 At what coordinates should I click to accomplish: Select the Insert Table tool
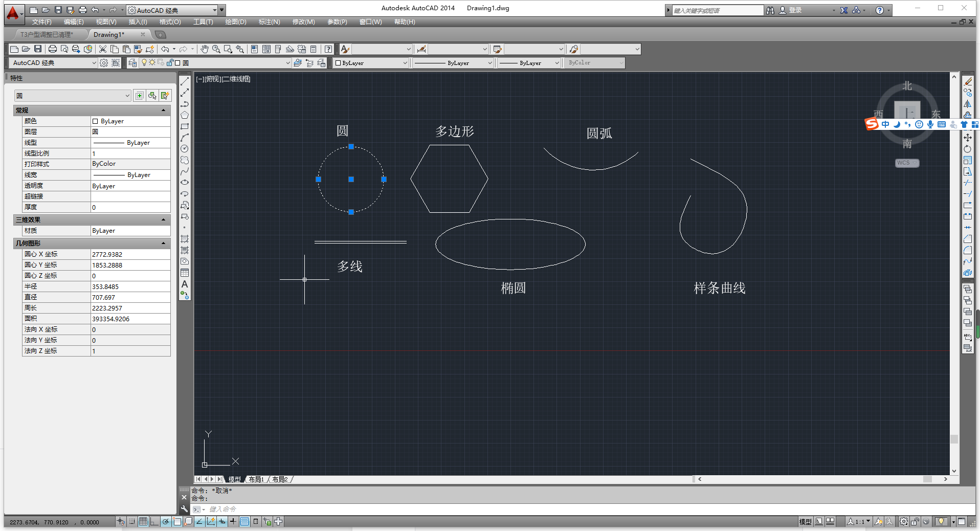(x=185, y=273)
